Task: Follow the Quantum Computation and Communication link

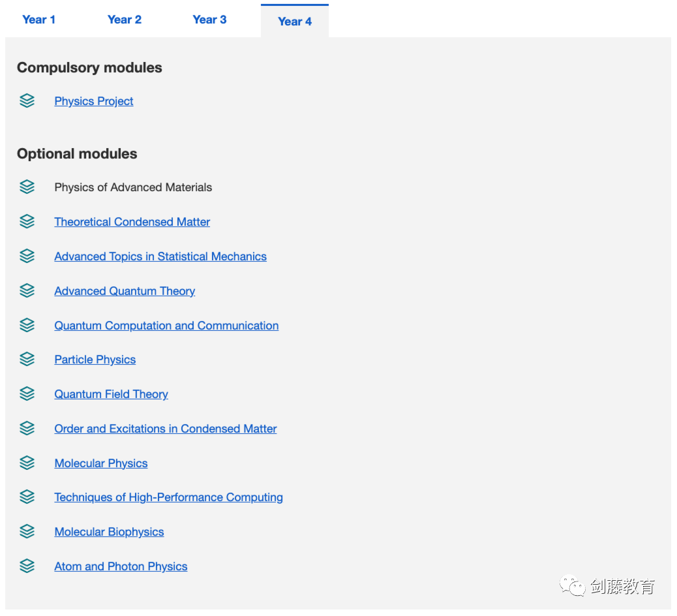Action: (x=166, y=326)
